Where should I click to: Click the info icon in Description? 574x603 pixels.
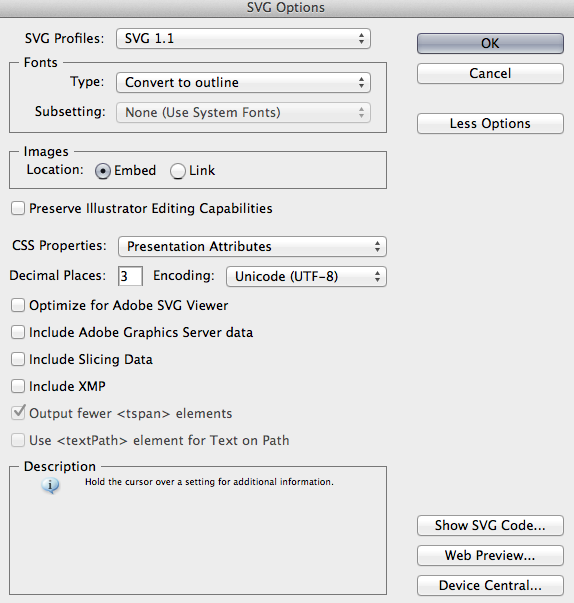pos(50,485)
